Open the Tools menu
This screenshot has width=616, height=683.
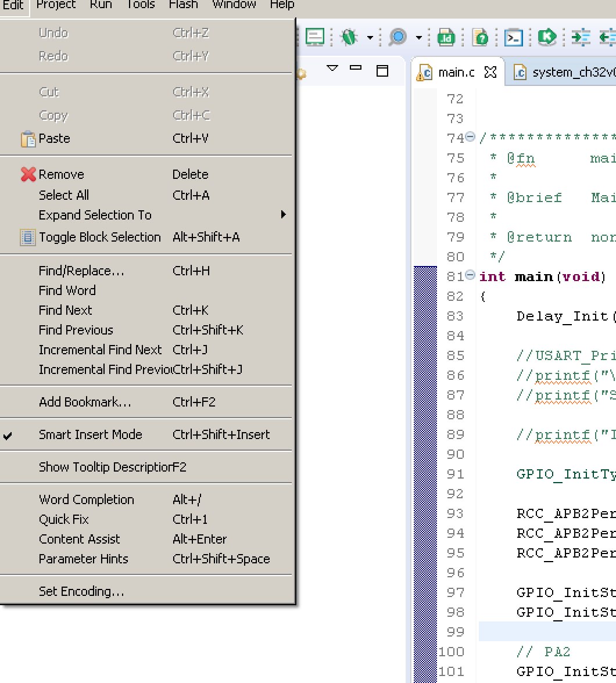click(x=141, y=5)
